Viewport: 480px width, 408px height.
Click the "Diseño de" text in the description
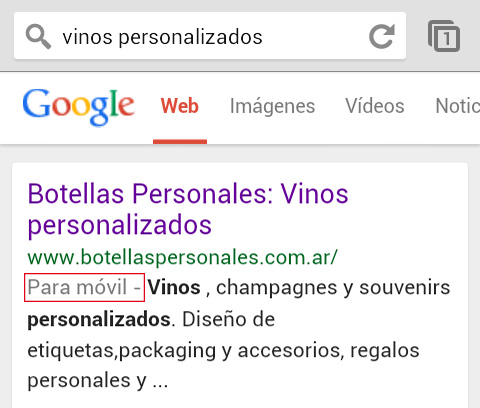click(x=228, y=319)
